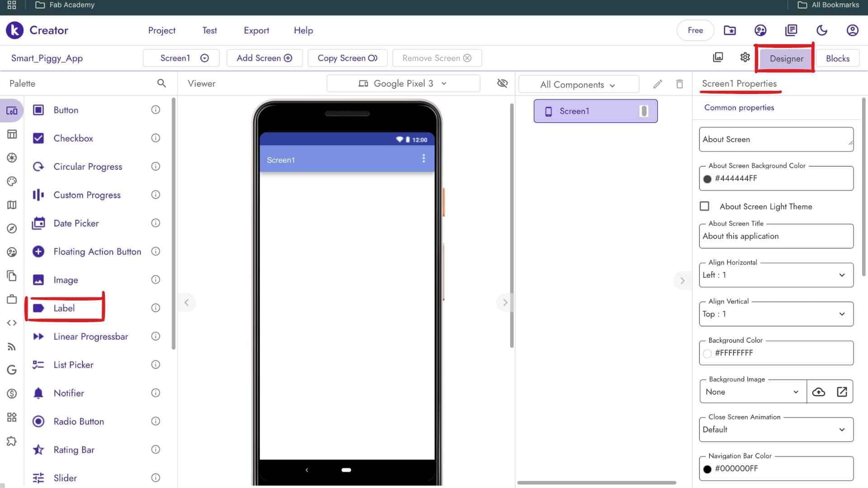868x488 pixels.
Task: Open Align Horizontal dropdown
Action: tap(776, 275)
